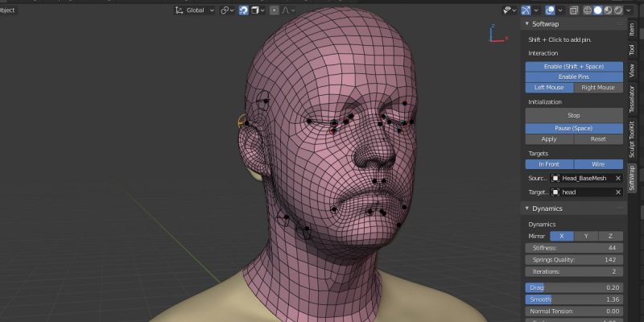
Task: Toggle the Enable Pins option
Action: coord(574,76)
